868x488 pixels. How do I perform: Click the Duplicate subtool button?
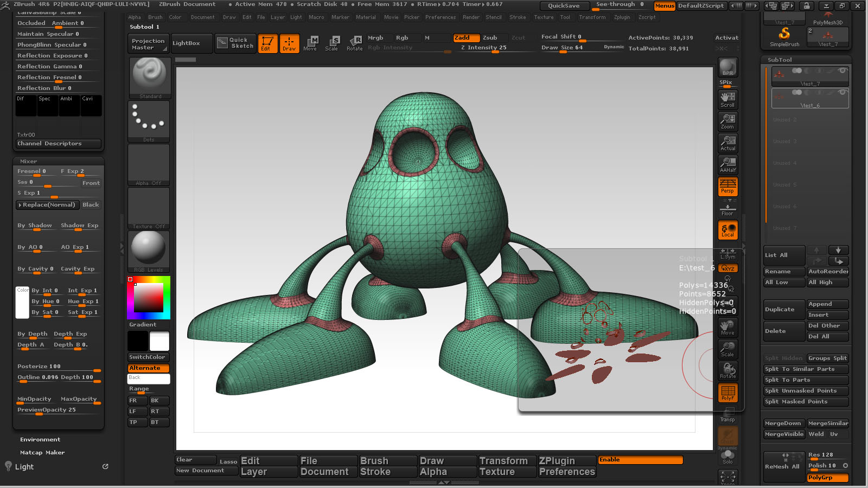(784, 310)
